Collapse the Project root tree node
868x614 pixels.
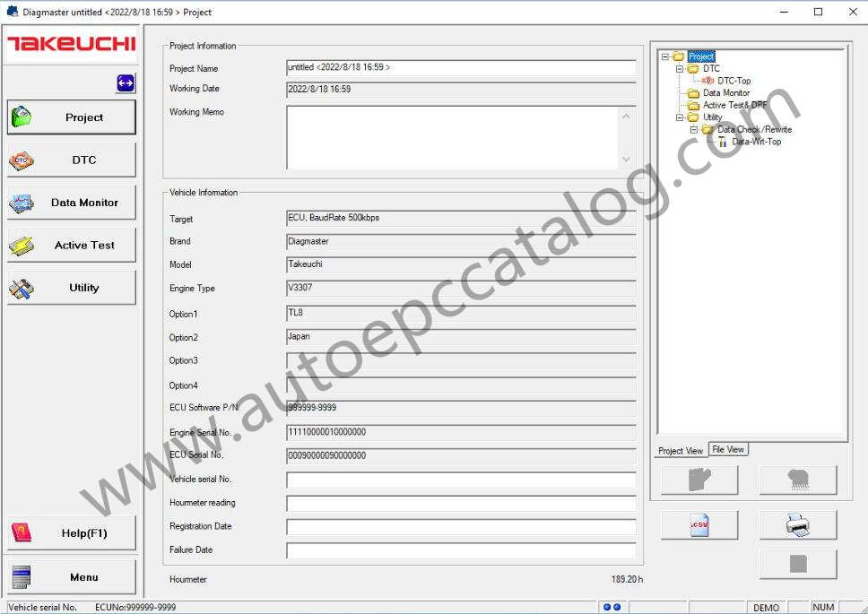click(x=665, y=56)
